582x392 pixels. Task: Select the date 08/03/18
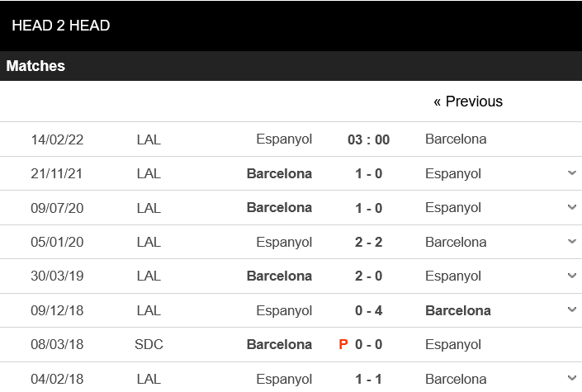[x=57, y=344]
